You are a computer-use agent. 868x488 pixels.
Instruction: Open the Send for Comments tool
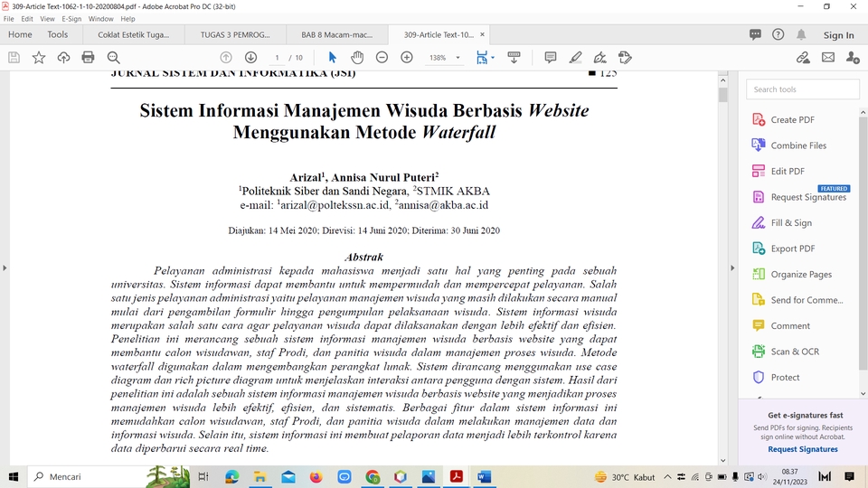pos(797,300)
